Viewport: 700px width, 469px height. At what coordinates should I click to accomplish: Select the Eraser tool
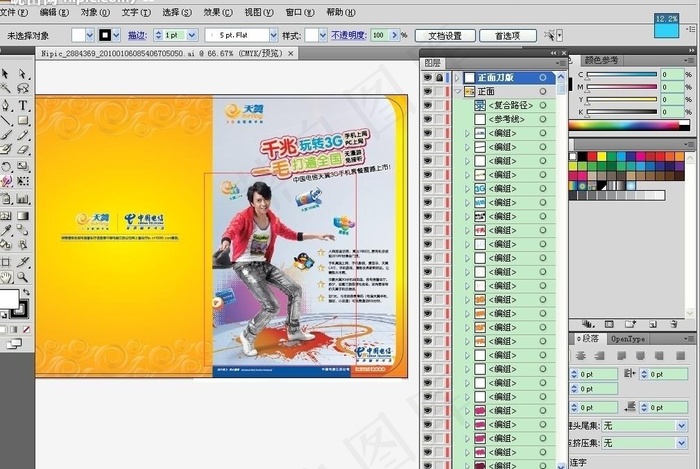22,149
